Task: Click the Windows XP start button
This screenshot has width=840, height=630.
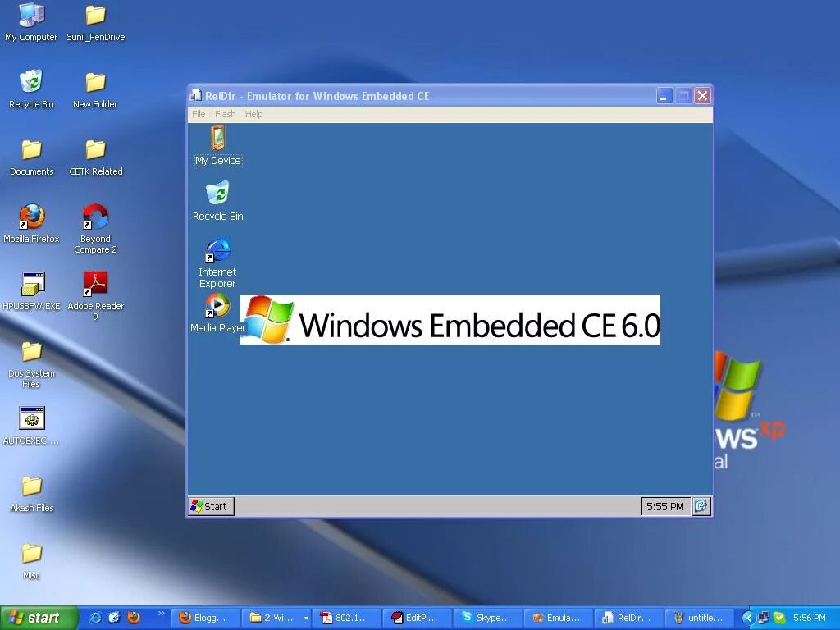Action: [x=39, y=618]
